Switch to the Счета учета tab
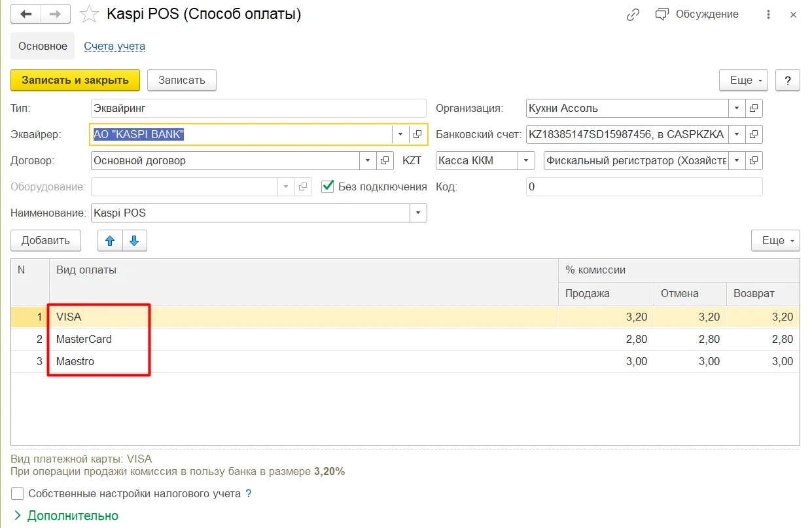Screen dimensions: 812x528 (x=115, y=46)
